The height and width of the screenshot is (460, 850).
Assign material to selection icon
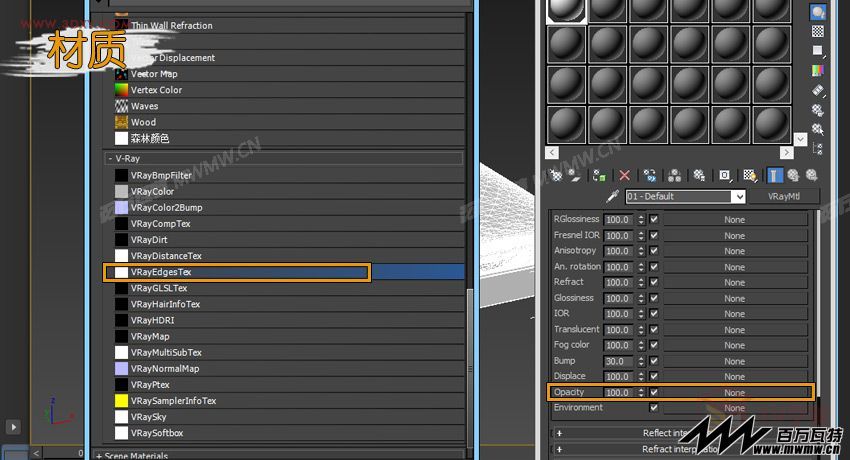[x=599, y=175]
